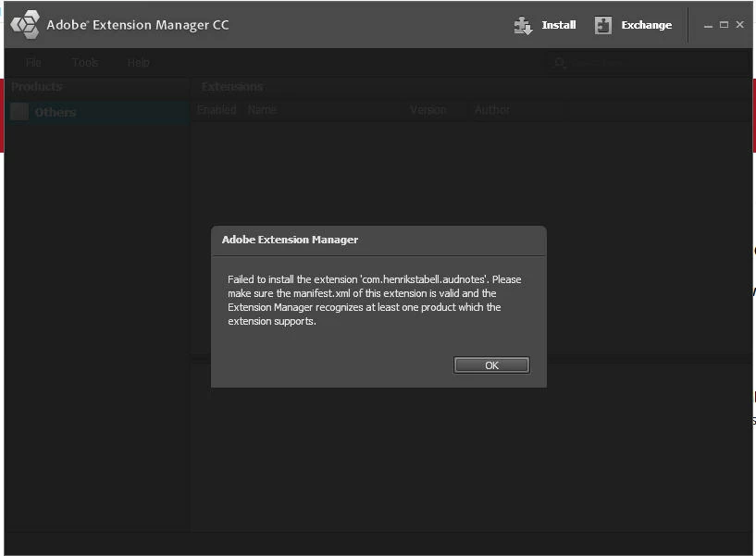The image size is (756, 556).
Task: Open the Tools menu
Action: click(85, 63)
